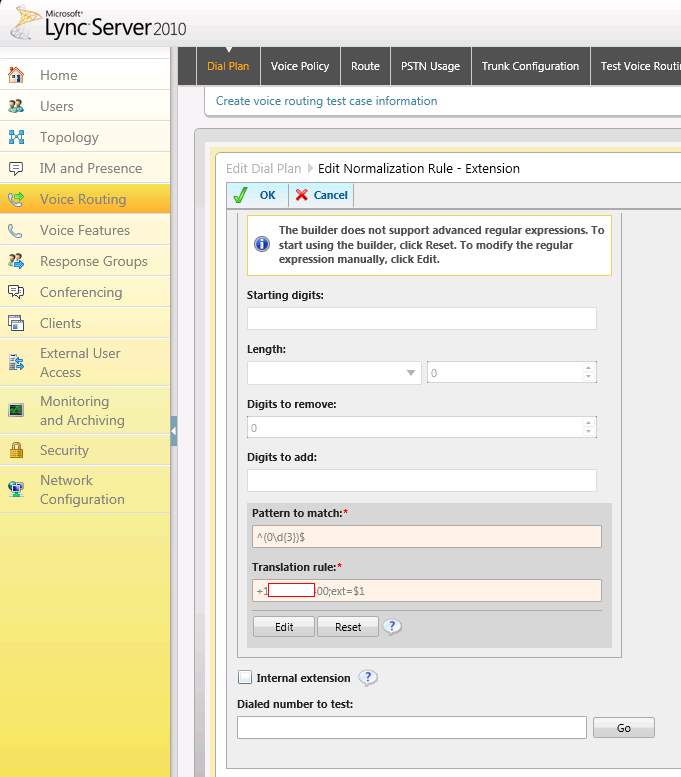Expand the Length dropdown
The image size is (681, 777).
[411, 373]
